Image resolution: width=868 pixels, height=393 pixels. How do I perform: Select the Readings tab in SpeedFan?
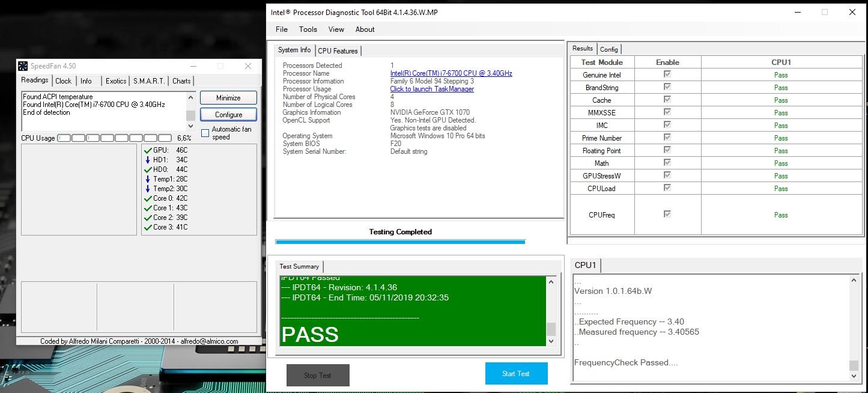pos(35,80)
